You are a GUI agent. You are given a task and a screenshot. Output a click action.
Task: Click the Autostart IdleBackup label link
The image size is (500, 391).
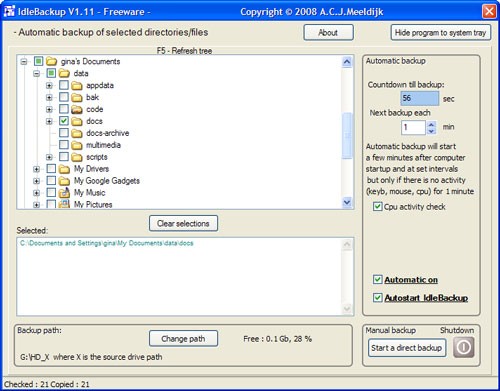coord(426,298)
